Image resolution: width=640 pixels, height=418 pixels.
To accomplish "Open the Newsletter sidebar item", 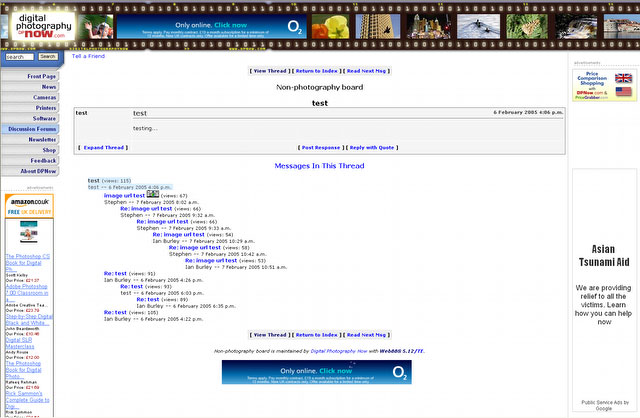I will (x=31, y=140).
